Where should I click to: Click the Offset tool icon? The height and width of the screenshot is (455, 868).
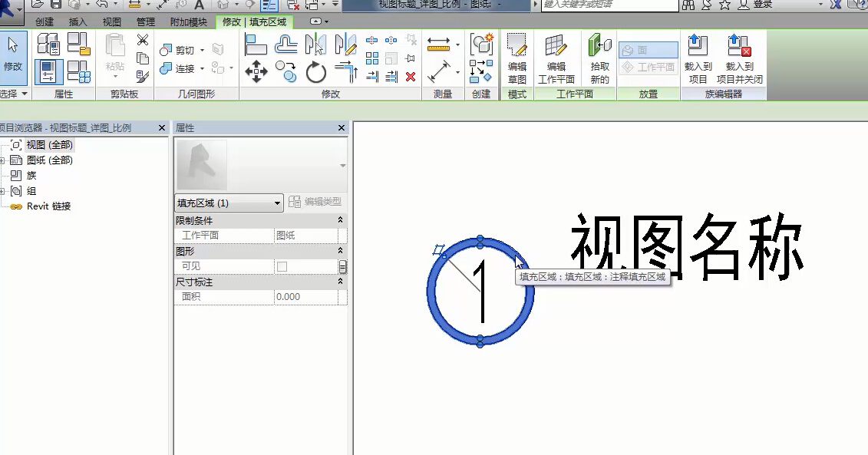pos(286,45)
